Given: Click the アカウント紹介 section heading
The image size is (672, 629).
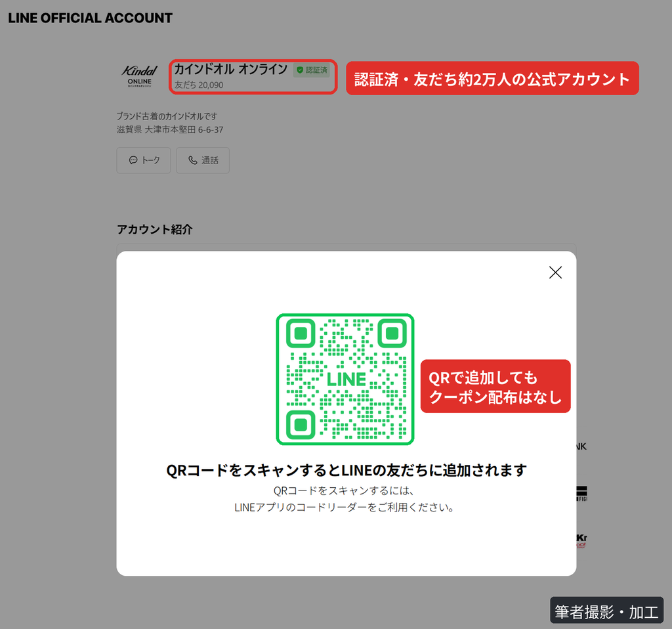Looking at the screenshot, I should coord(155,229).
